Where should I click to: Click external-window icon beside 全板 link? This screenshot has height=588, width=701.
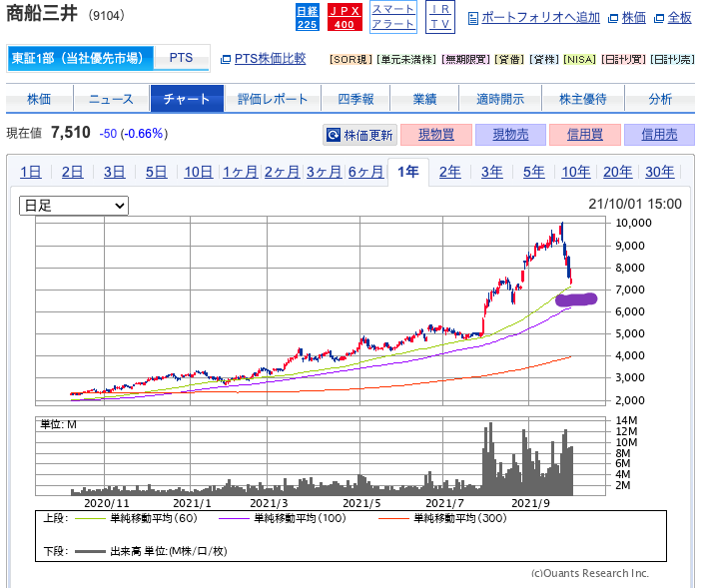pos(658,18)
